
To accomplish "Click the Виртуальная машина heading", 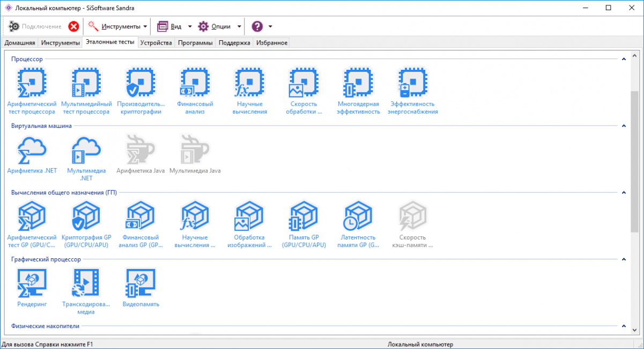I will coord(41,126).
